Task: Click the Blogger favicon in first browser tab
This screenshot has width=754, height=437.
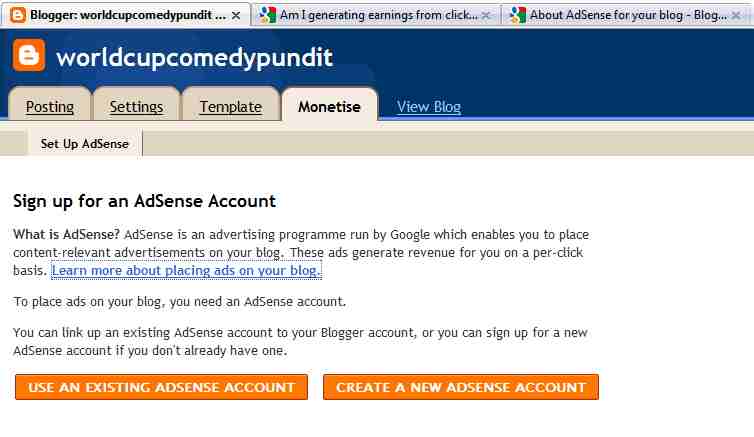Action: coord(18,15)
